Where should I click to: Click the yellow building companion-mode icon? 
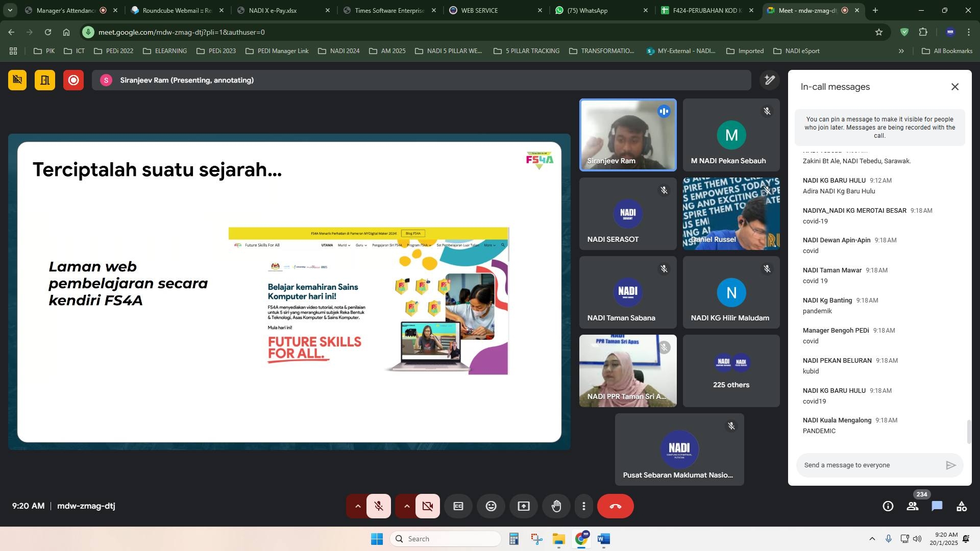(x=45, y=80)
